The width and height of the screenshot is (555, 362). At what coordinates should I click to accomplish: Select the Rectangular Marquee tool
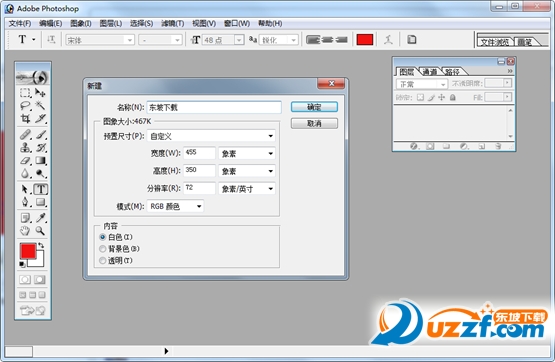tap(25, 93)
